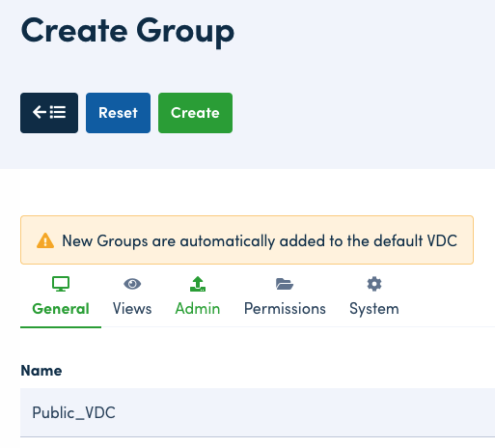Click the blue Reset button
This screenshot has height=448, width=495.
point(118,113)
